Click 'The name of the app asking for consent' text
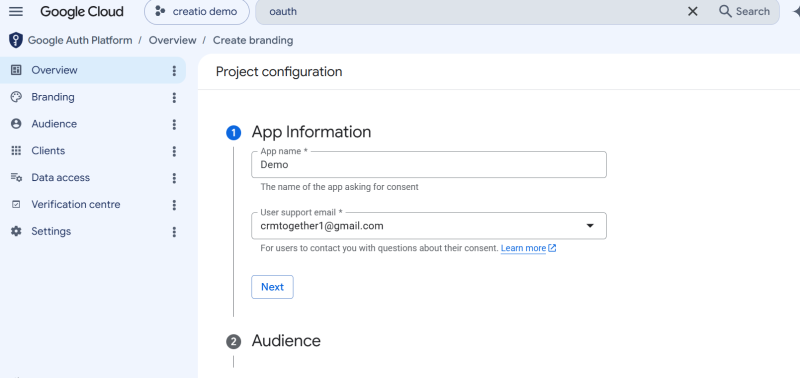Viewport: 800px width, 378px height. click(x=339, y=187)
